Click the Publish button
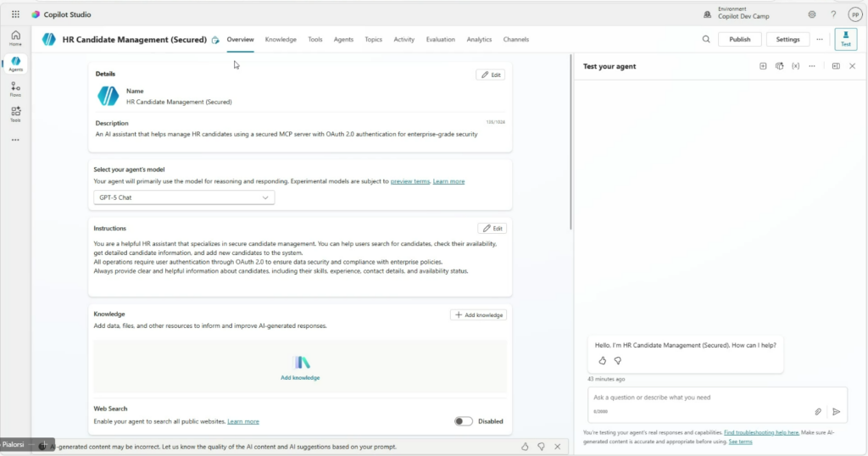The image size is (868, 456). (x=739, y=39)
